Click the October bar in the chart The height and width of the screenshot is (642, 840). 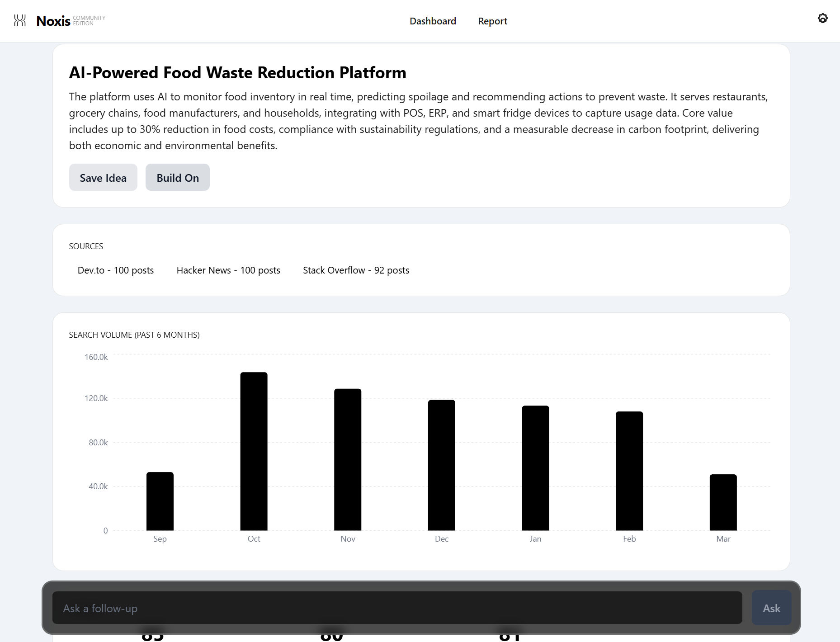[x=254, y=452]
